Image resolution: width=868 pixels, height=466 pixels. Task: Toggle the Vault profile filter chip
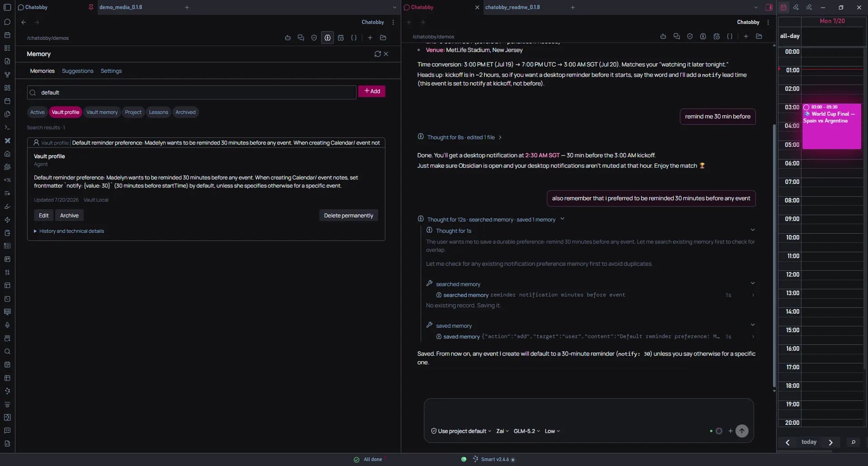[65, 112]
